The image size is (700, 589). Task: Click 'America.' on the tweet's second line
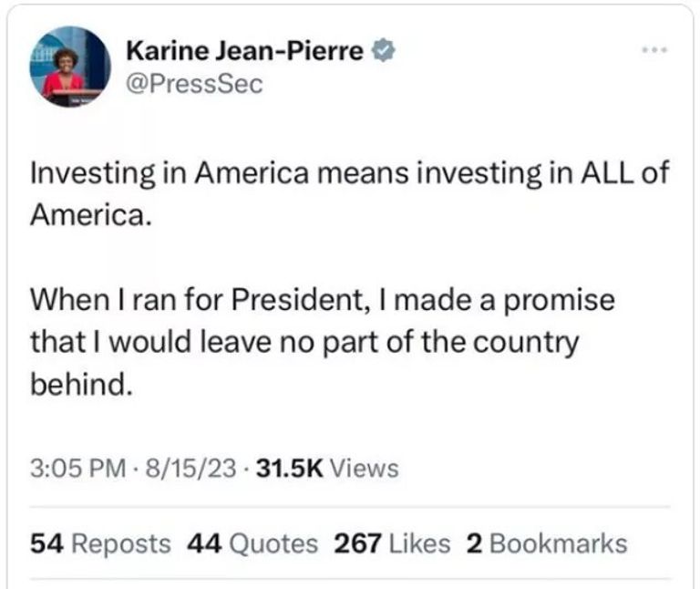click(88, 216)
